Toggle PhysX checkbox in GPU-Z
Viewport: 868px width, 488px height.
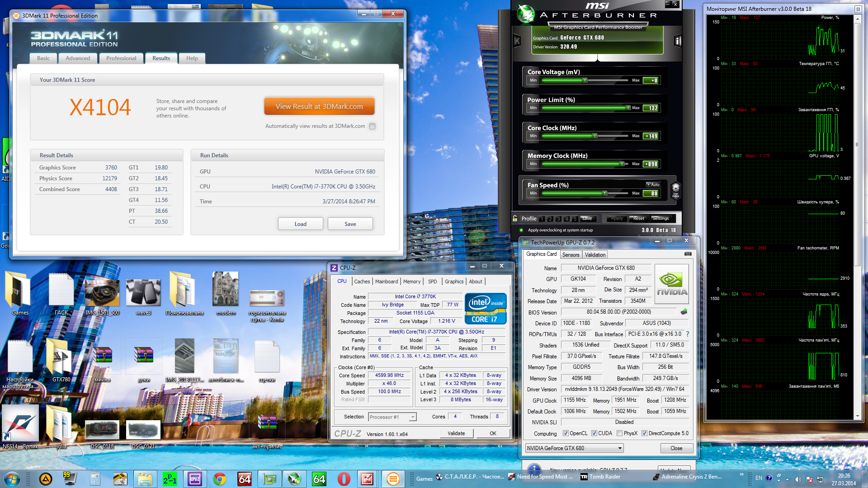point(619,433)
